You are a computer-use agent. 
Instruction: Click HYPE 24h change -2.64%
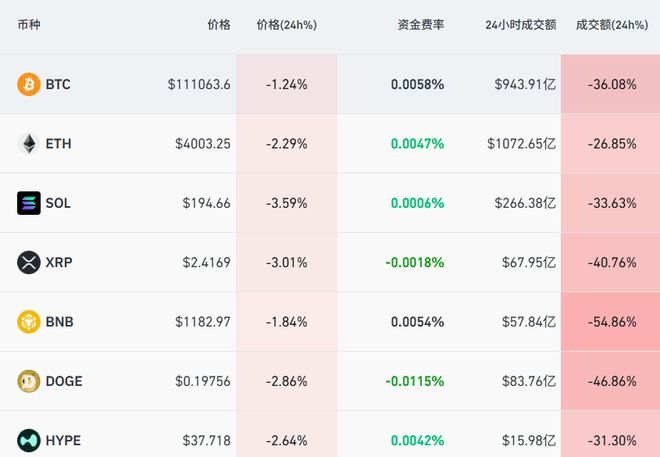point(287,441)
